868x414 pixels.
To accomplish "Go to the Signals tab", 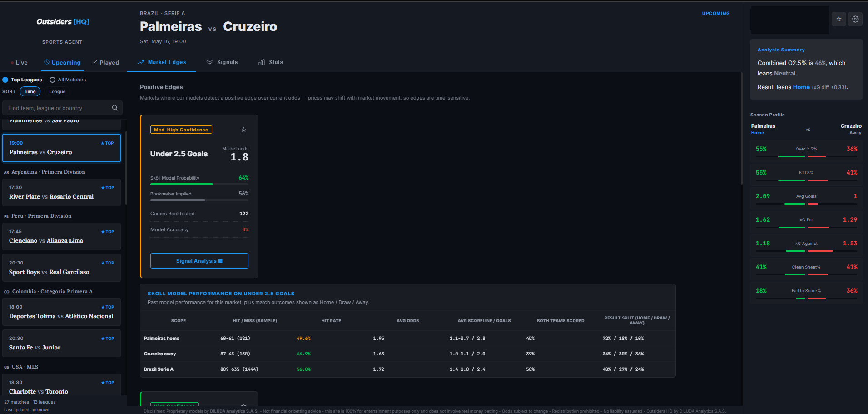I will tap(222, 62).
